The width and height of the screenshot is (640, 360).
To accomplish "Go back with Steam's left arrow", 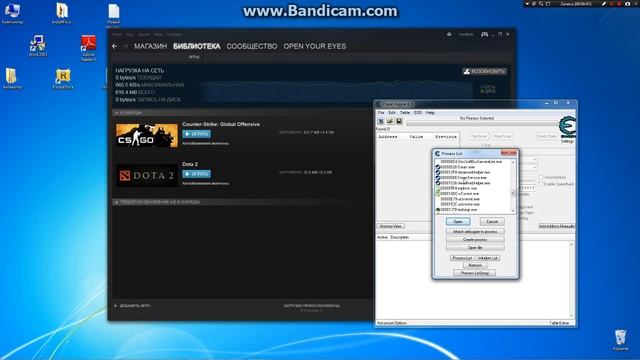I will (x=115, y=46).
